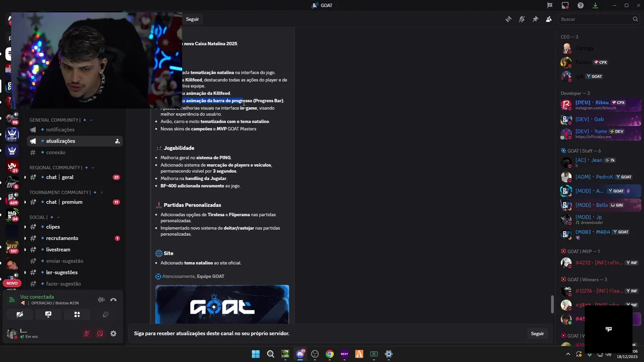Collapse the GENERAL COMMUNITY category
This screenshot has width=644, height=362.
click(x=61, y=120)
